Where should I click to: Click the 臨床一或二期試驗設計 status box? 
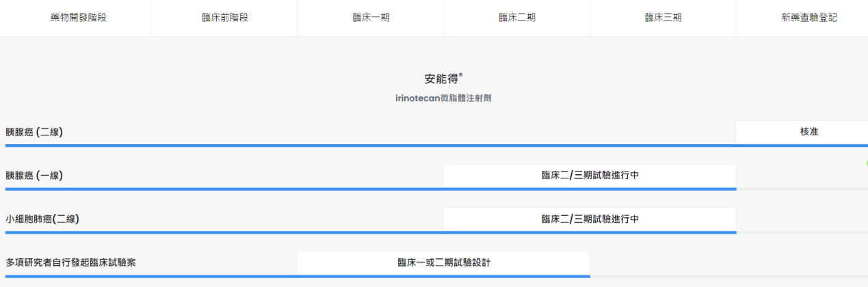(443, 262)
